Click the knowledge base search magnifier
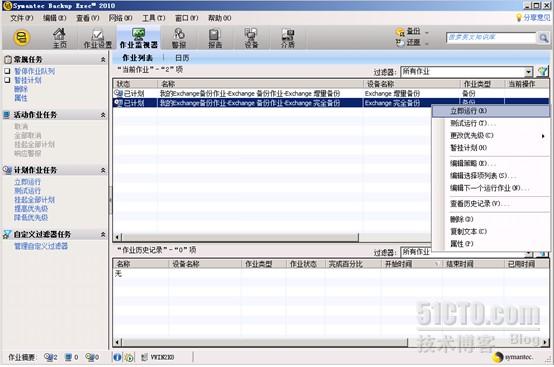The image size is (554, 367). point(543,37)
